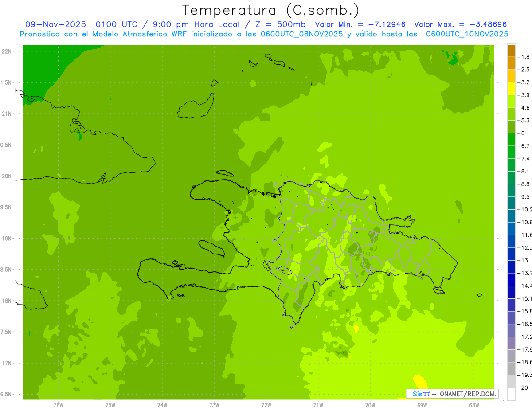Click the "74W" longitude label

coord(162,405)
